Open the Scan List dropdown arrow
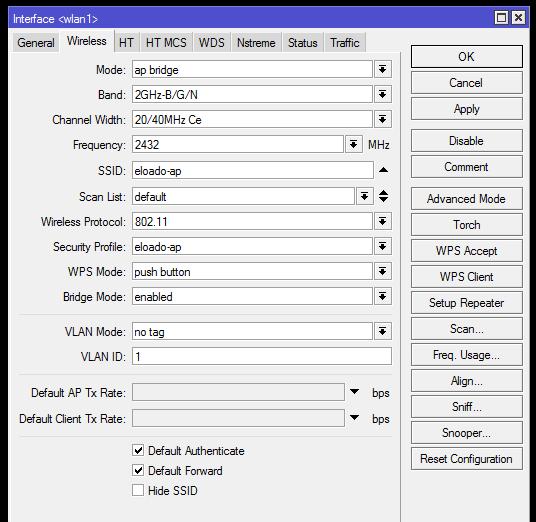 point(364,196)
